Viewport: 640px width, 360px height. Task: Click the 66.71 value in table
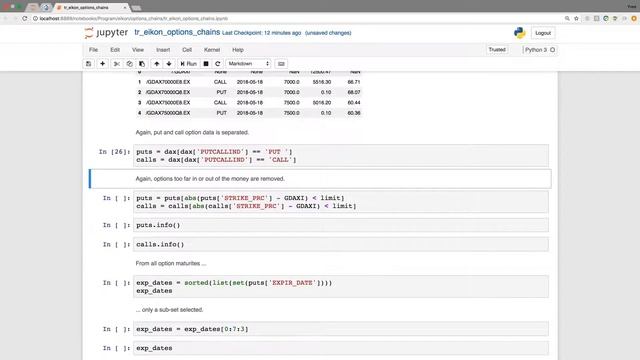pyautogui.click(x=354, y=82)
